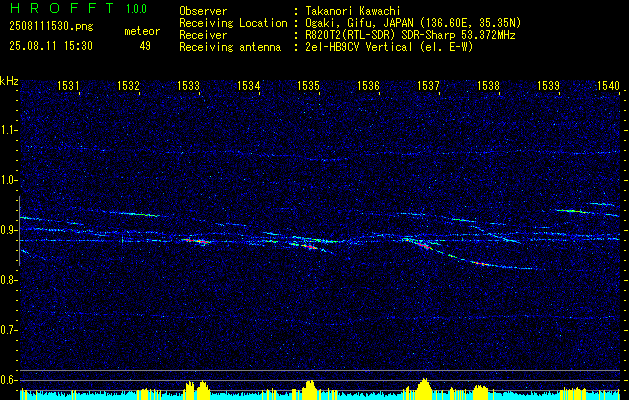Viewport: 629px width, 400px height.
Task: Click 2el-HB9CV Vertical antenna text
Action: 389,47
